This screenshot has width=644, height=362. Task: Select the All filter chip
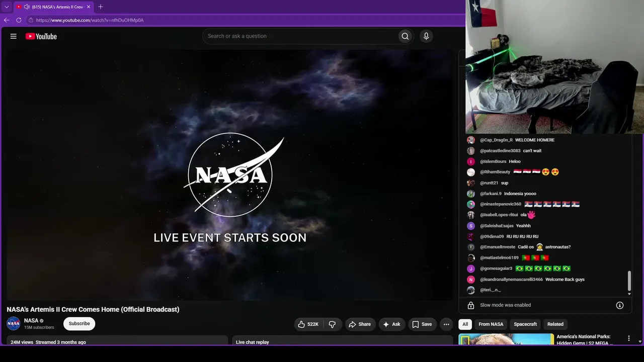(465, 324)
